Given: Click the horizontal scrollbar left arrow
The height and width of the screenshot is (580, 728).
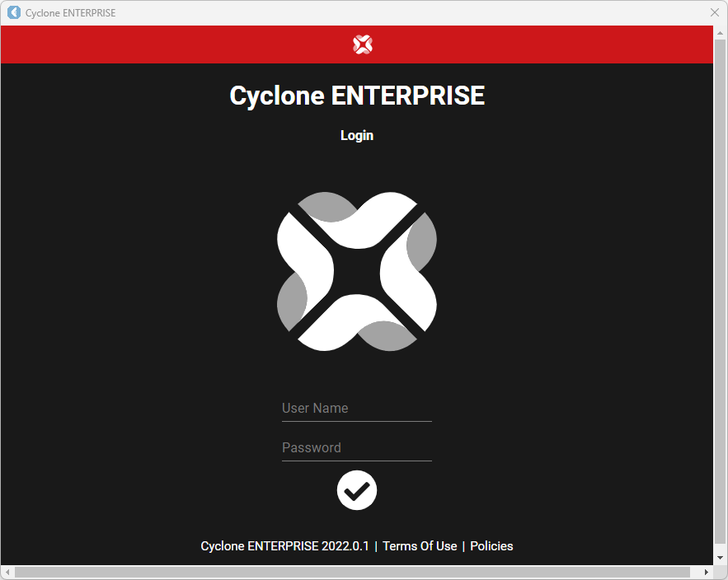Looking at the screenshot, I should tap(7, 572).
